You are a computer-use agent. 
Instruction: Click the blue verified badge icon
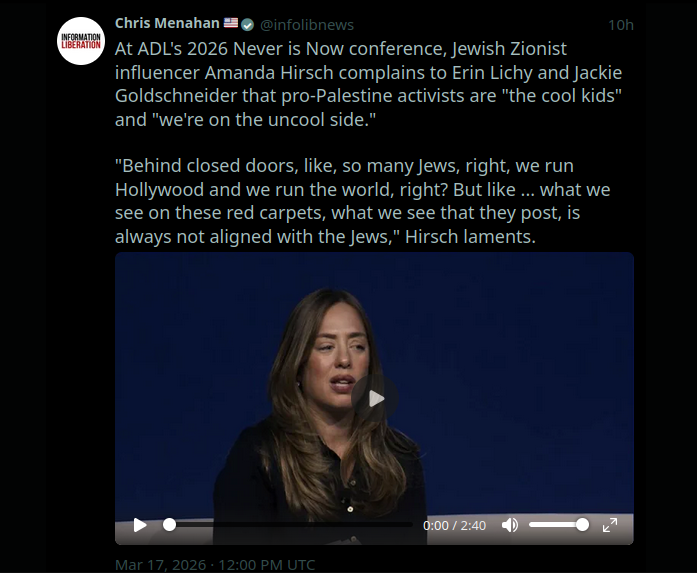click(x=248, y=25)
